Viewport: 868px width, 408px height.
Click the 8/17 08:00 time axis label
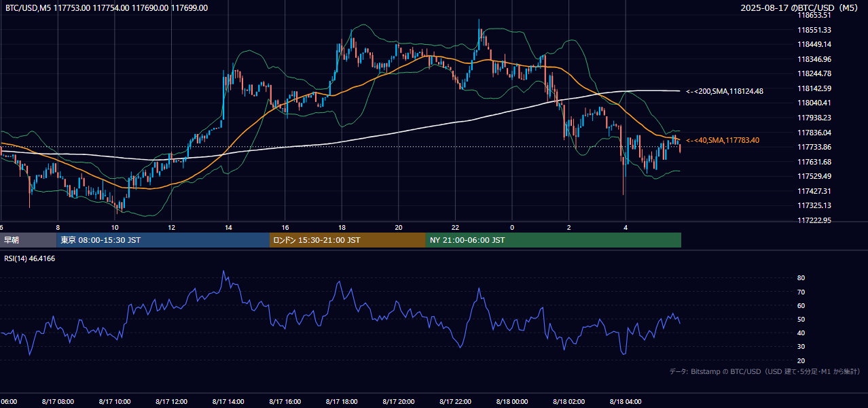point(58,402)
